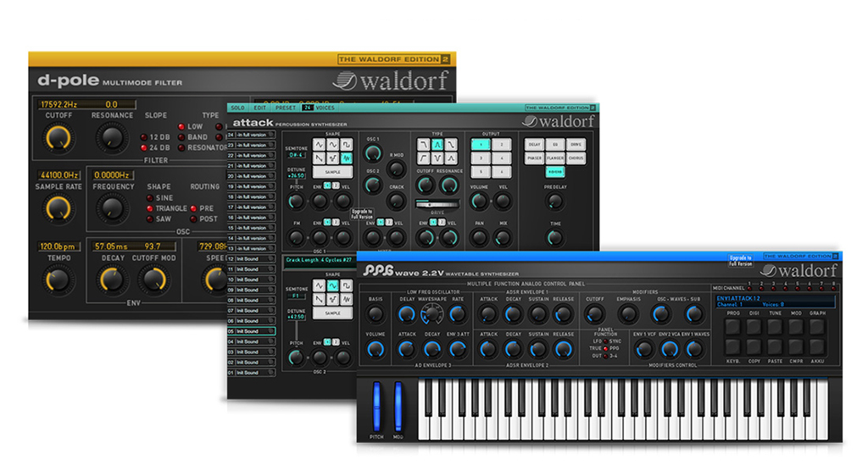Viewport: 868px width, 465px height.
Task: Click the d-pole Tempo knob
Action: [57, 279]
